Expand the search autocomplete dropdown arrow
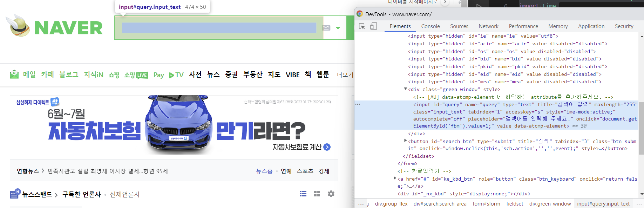The height and width of the screenshot is (208, 644). click(338, 28)
